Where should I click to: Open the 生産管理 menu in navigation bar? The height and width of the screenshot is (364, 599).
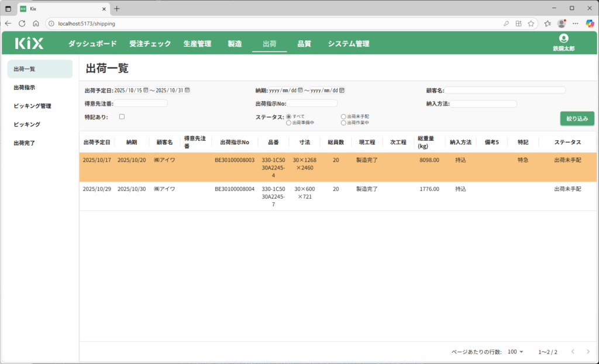pos(197,44)
